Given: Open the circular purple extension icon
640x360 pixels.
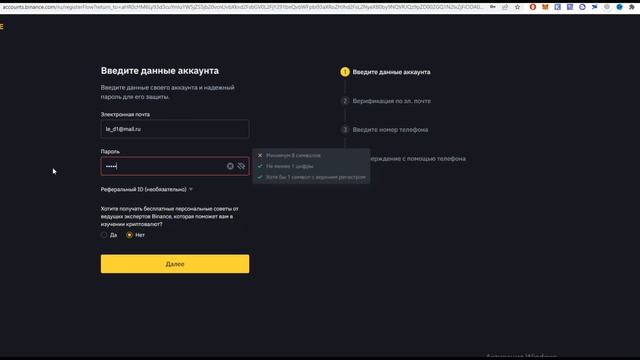Looking at the screenshot, I should (x=582, y=7).
